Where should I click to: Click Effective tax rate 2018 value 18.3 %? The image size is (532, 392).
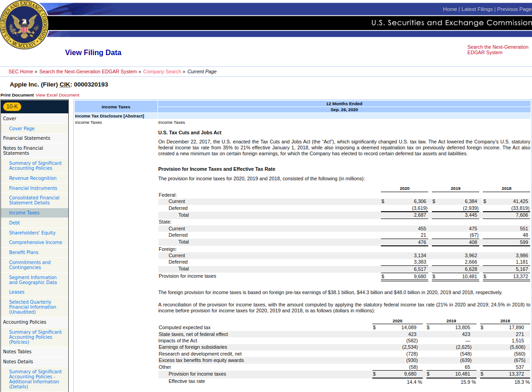522,382
